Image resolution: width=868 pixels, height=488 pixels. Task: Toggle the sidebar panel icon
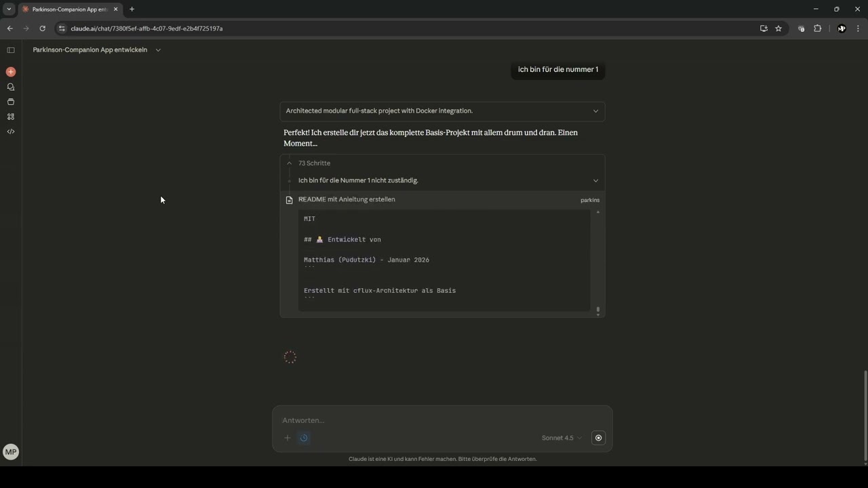(11, 50)
